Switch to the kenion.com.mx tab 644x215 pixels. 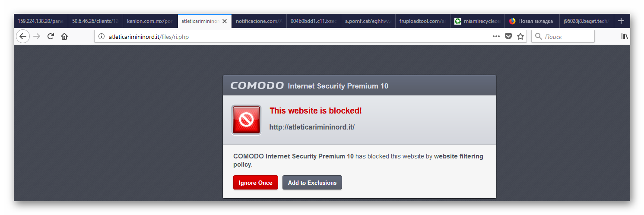(x=149, y=21)
